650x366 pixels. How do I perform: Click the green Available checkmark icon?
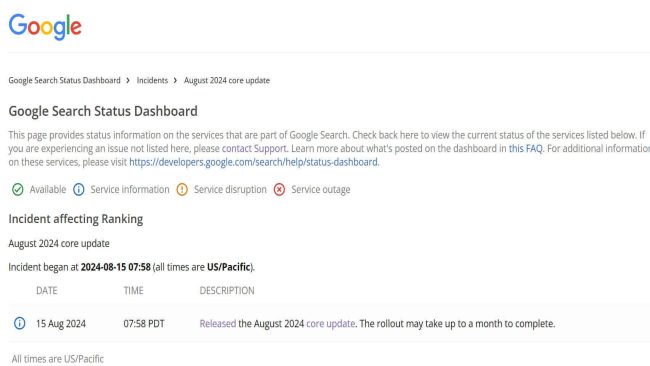point(17,190)
